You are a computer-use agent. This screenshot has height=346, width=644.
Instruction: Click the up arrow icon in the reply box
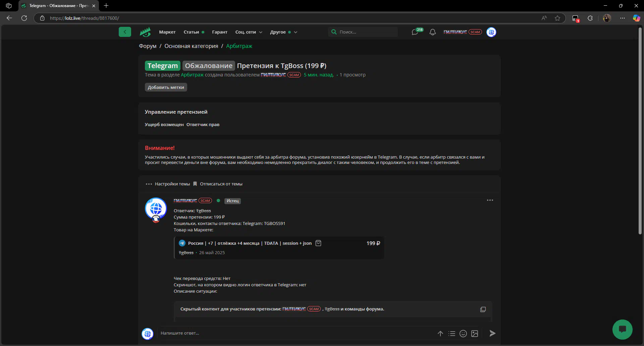(x=440, y=334)
